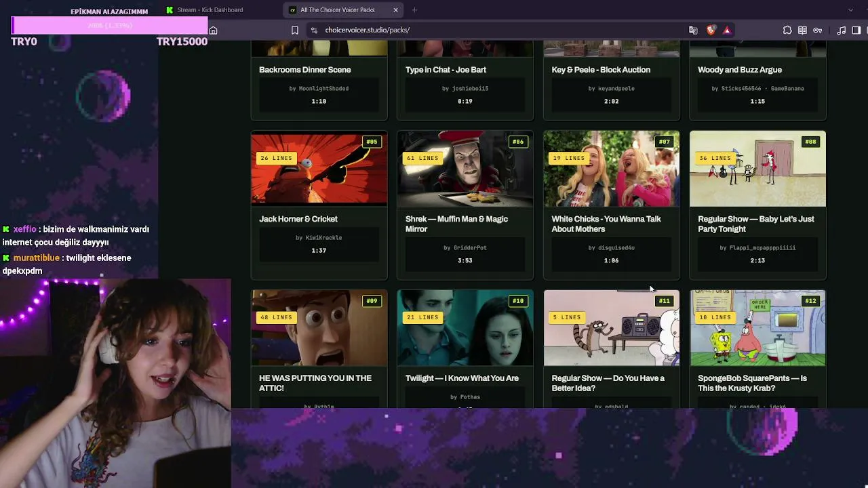Open Backrooms Dinner Scene pack title
This screenshot has width=868, height=488.
304,70
